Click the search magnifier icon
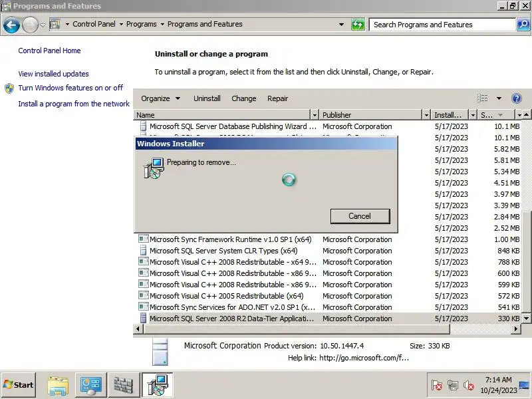 point(523,25)
